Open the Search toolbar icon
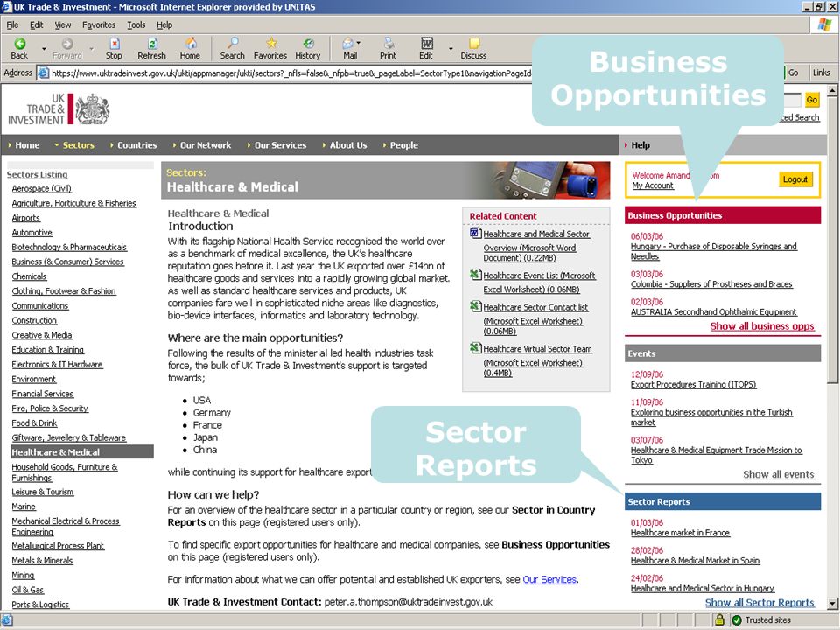The height and width of the screenshot is (630, 840). pos(233,44)
